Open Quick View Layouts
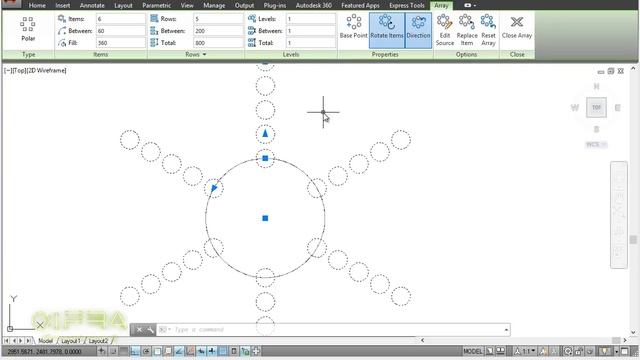 [490, 351]
